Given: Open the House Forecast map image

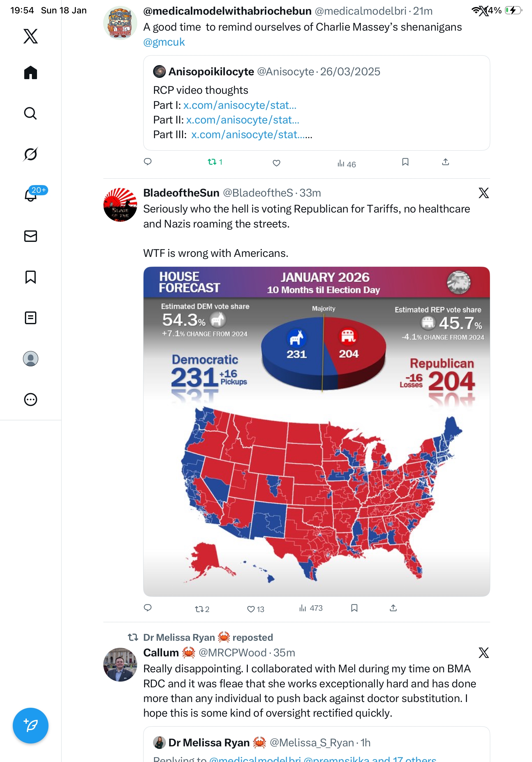Looking at the screenshot, I should [x=316, y=431].
